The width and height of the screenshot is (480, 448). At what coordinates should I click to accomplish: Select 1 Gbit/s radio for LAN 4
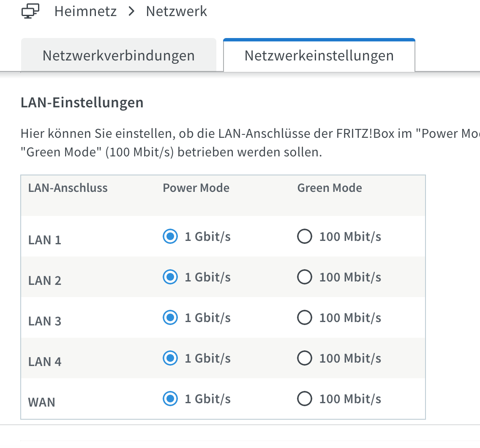[170, 358]
